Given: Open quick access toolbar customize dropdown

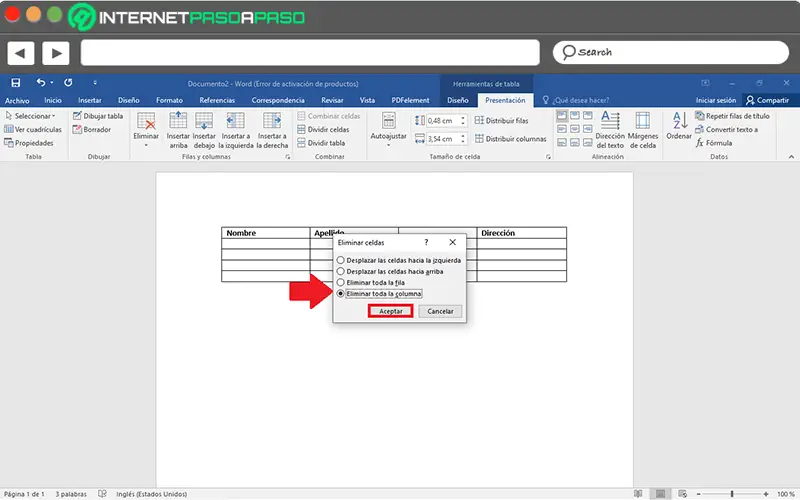Looking at the screenshot, I should pyautogui.click(x=95, y=83).
